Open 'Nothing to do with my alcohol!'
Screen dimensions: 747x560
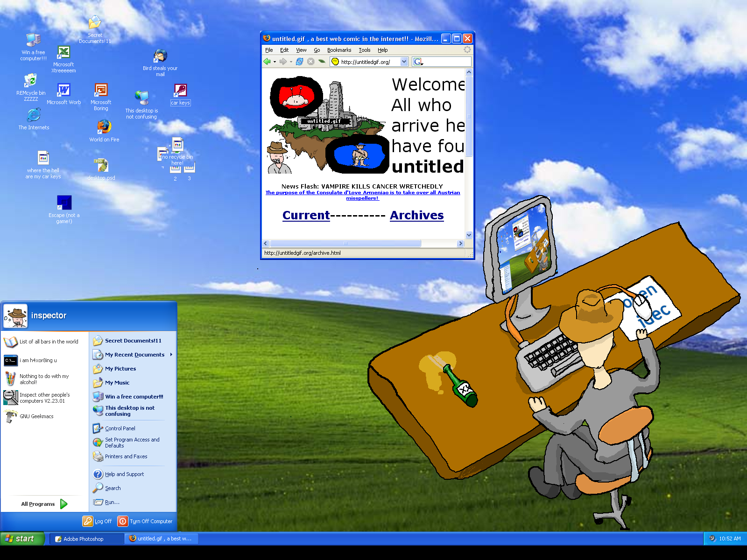pyautogui.click(x=45, y=379)
